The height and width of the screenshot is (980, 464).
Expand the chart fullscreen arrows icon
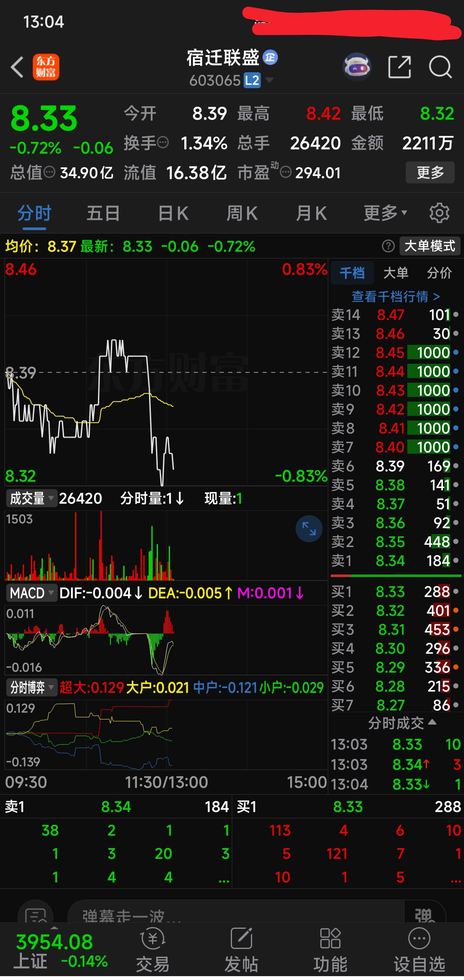pyautogui.click(x=309, y=528)
